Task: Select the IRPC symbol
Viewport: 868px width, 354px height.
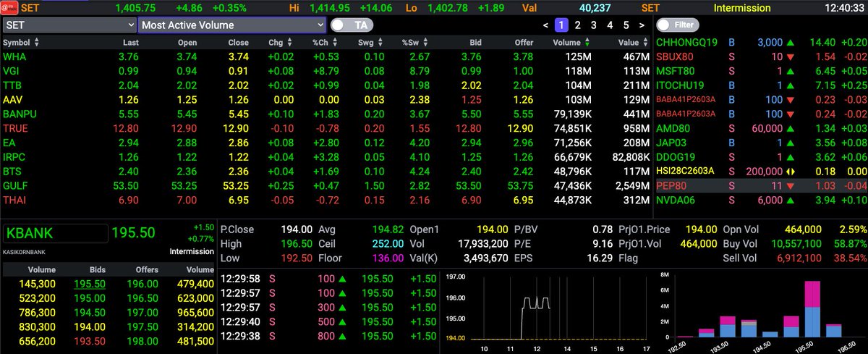Action: [14, 157]
